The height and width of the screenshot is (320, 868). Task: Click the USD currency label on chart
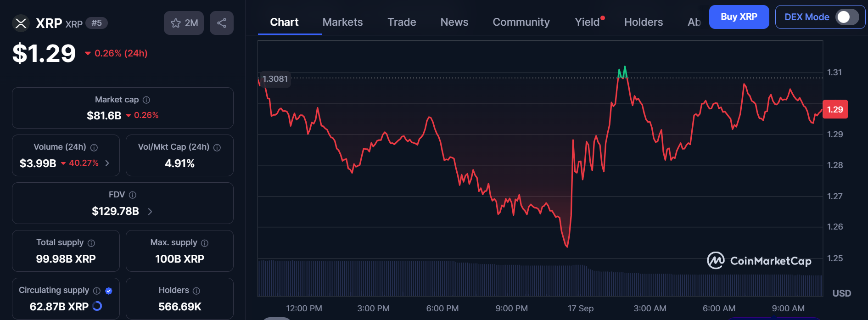coord(842,293)
